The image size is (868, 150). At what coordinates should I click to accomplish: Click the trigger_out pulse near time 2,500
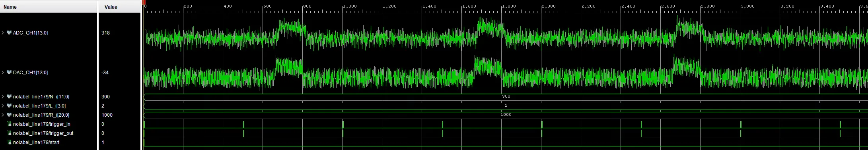[x=641, y=133]
